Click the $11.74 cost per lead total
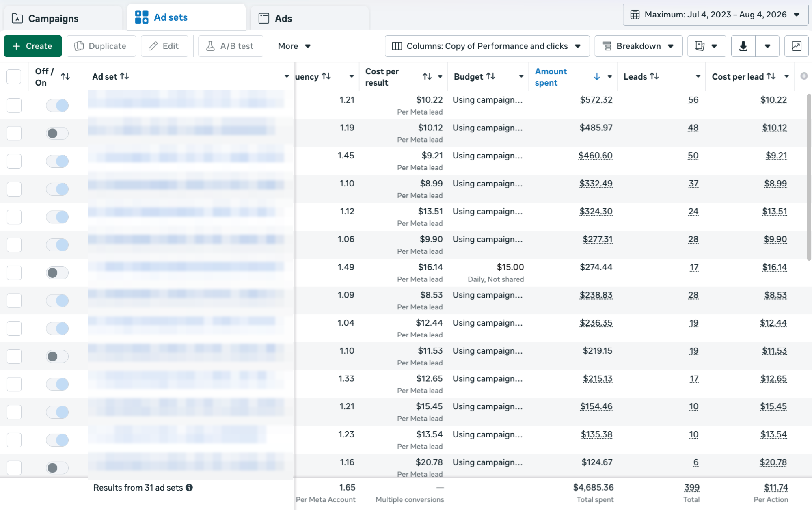Screen dimensions: 812x510 pos(776,487)
